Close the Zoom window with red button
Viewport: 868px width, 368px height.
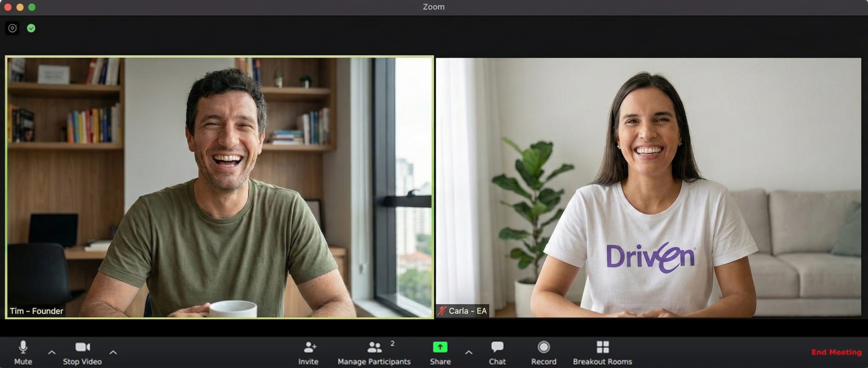click(x=8, y=7)
